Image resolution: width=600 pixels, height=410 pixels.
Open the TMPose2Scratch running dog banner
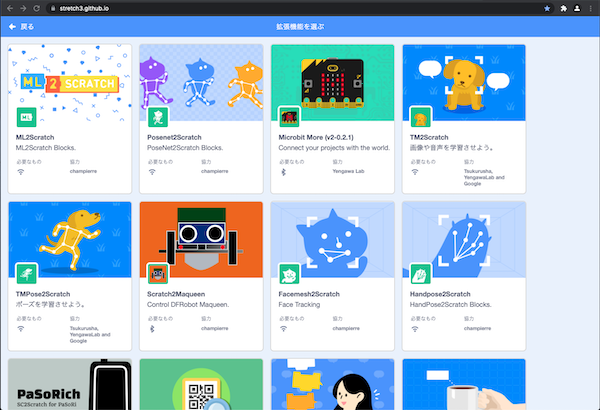point(70,240)
